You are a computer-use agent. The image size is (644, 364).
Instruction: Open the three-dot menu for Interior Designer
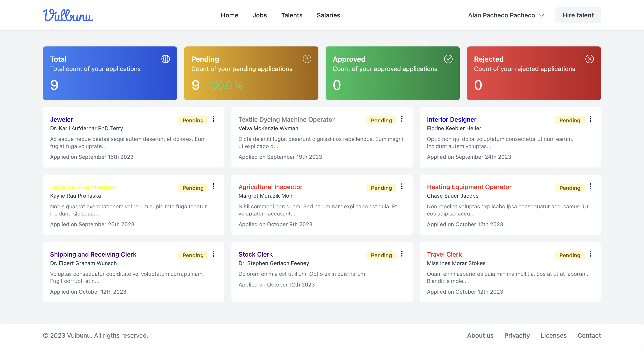click(590, 119)
